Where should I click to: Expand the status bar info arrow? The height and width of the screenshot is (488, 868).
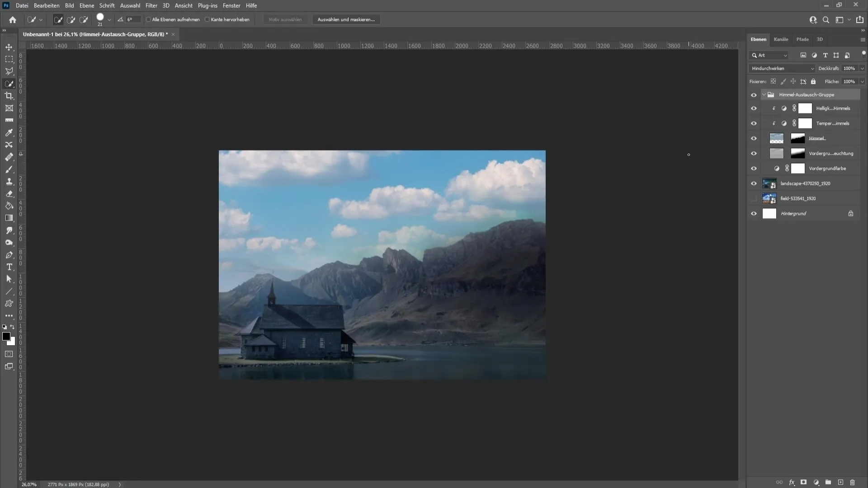(x=120, y=484)
